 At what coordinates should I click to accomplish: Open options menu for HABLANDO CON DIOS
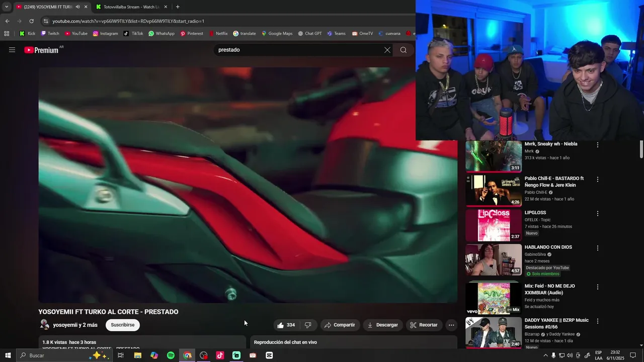click(598, 248)
